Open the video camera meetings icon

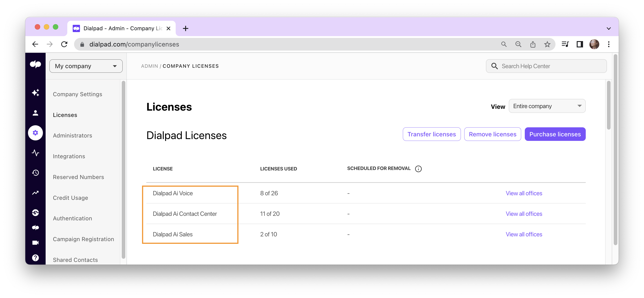click(x=35, y=243)
